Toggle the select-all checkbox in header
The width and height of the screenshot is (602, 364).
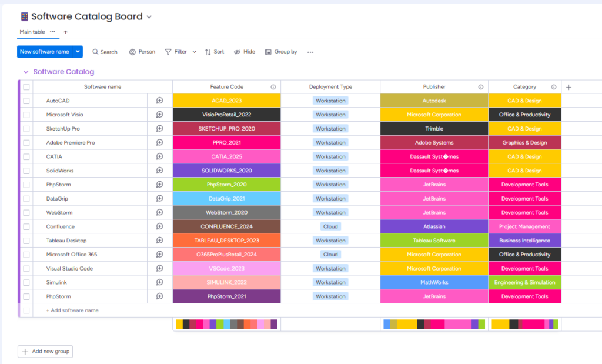point(26,87)
